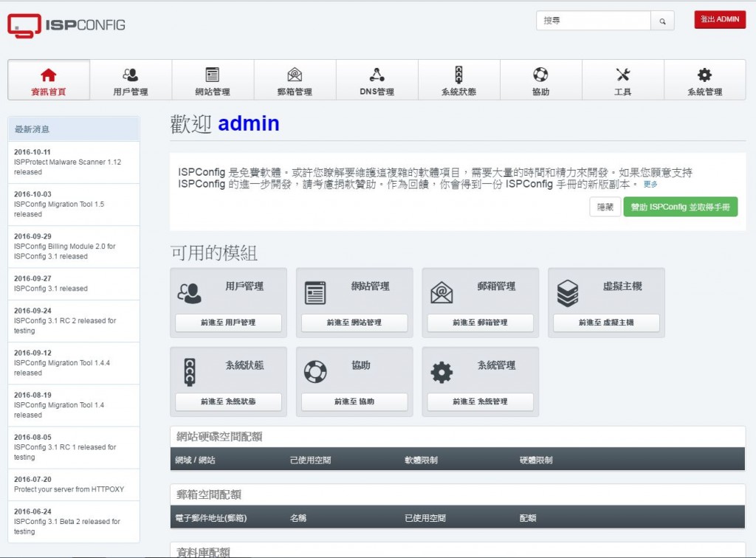The image size is (756, 558).
Task: Click the 配額 column header
Action: [527, 518]
